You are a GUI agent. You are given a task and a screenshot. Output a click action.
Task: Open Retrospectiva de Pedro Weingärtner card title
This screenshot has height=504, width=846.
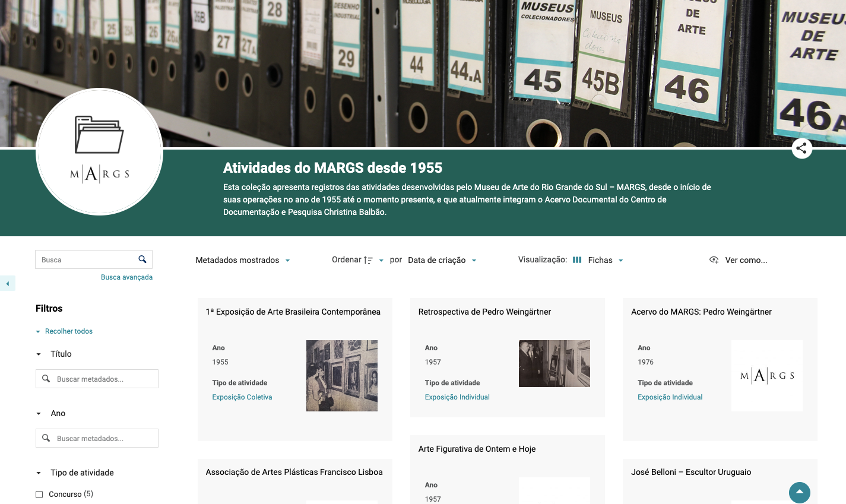(484, 312)
